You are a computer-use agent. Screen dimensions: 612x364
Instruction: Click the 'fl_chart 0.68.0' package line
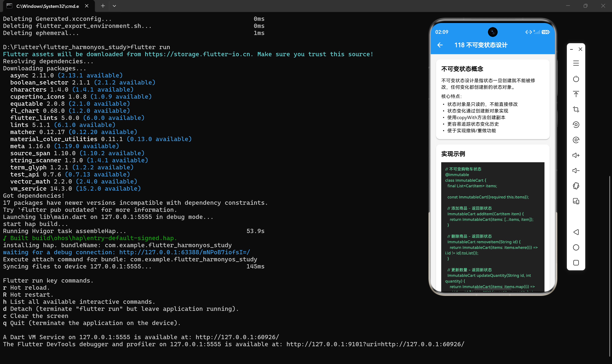click(x=70, y=111)
